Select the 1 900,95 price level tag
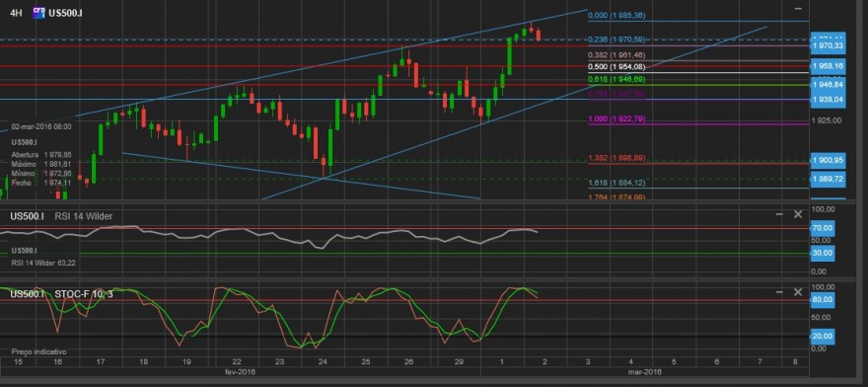The width and height of the screenshot is (868, 387). 829,160
